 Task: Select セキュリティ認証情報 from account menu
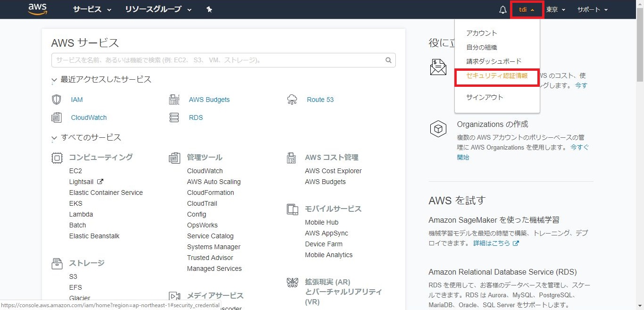pos(496,76)
